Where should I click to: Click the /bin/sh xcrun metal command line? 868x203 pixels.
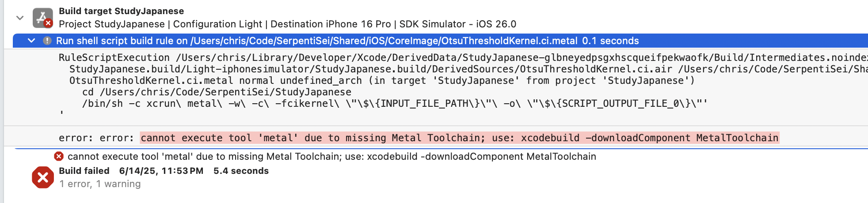[x=394, y=104]
